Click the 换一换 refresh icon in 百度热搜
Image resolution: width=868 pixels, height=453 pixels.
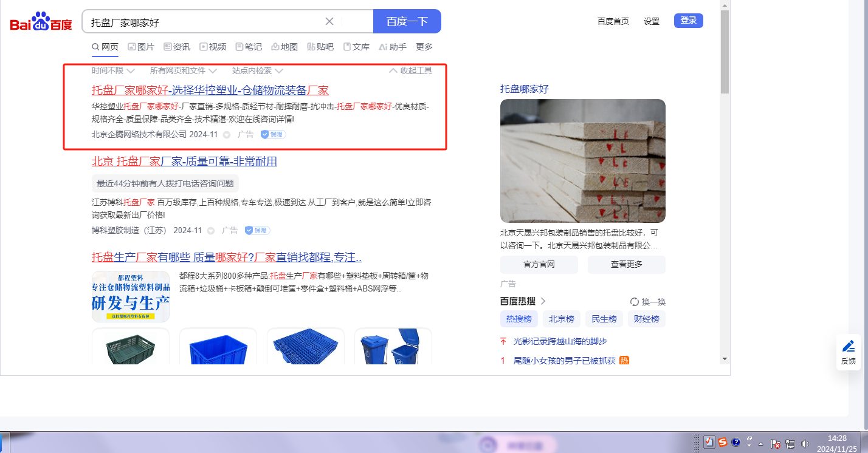click(635, 302)
